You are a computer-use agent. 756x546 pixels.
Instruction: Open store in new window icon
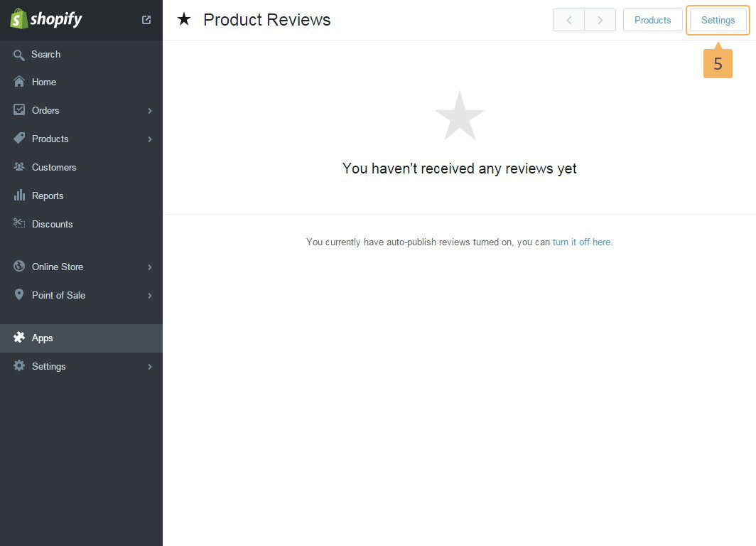(x=146, y=20)
